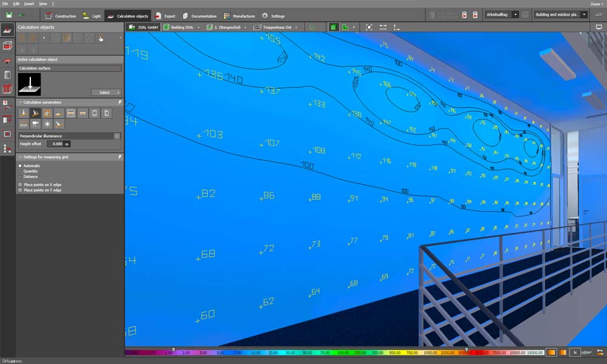Screen dimensions: 607x364
Task: Select the Automatic measuring grid option
Action: 20,166
